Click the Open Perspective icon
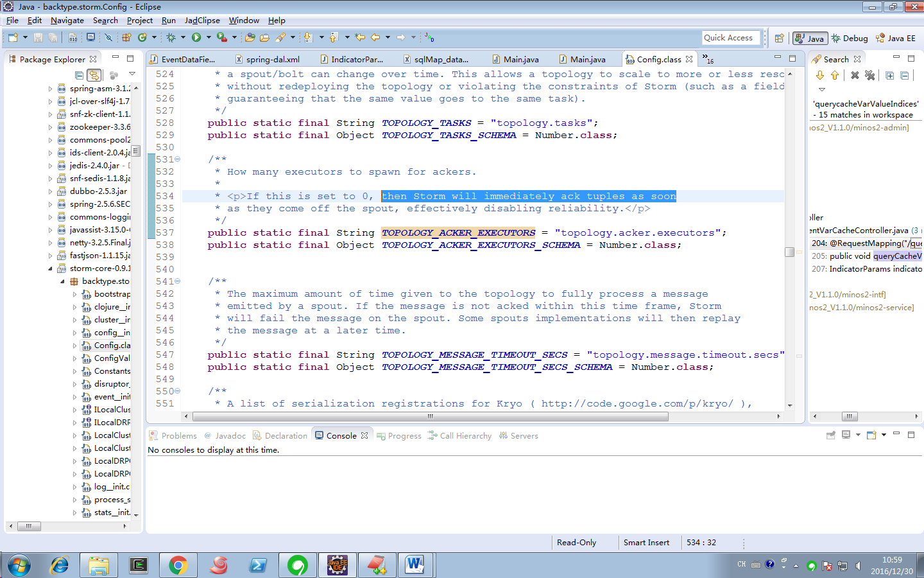 coord(779,39)
